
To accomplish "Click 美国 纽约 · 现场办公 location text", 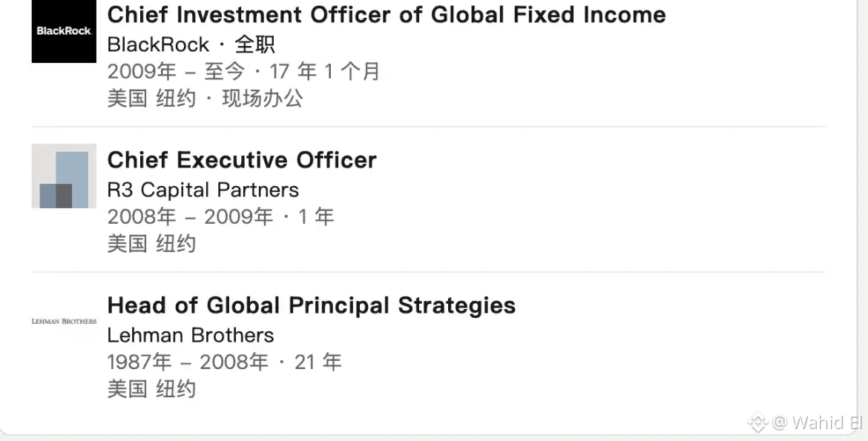I will 206,99.
